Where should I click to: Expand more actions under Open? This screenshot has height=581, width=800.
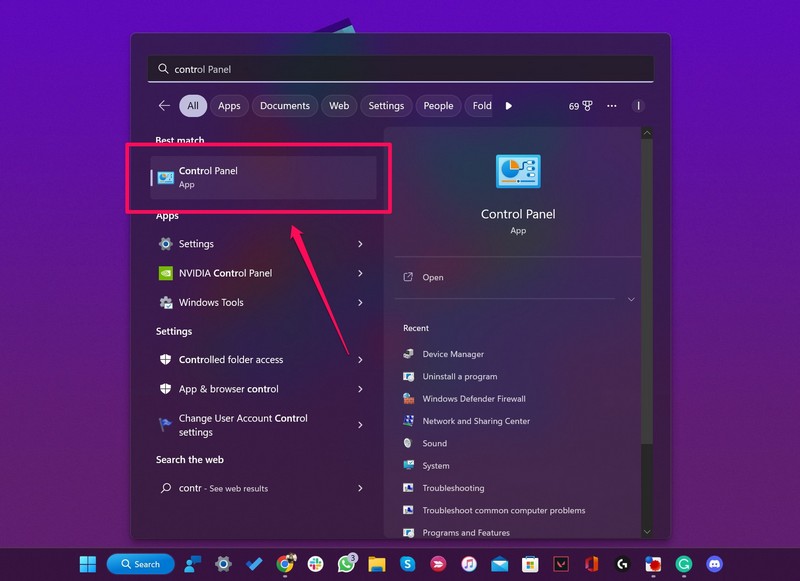(x=631, y=299)
